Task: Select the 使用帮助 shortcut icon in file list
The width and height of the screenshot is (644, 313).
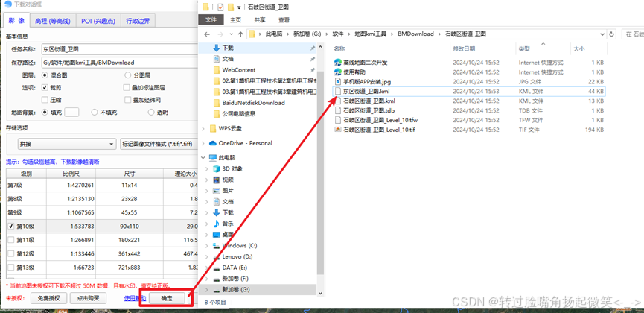Action: click(x=337, y=72)
